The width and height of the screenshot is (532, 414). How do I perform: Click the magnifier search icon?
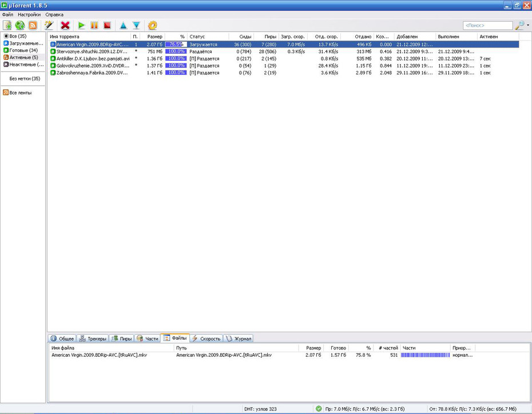pyautogui.click(x=519, y=25)
